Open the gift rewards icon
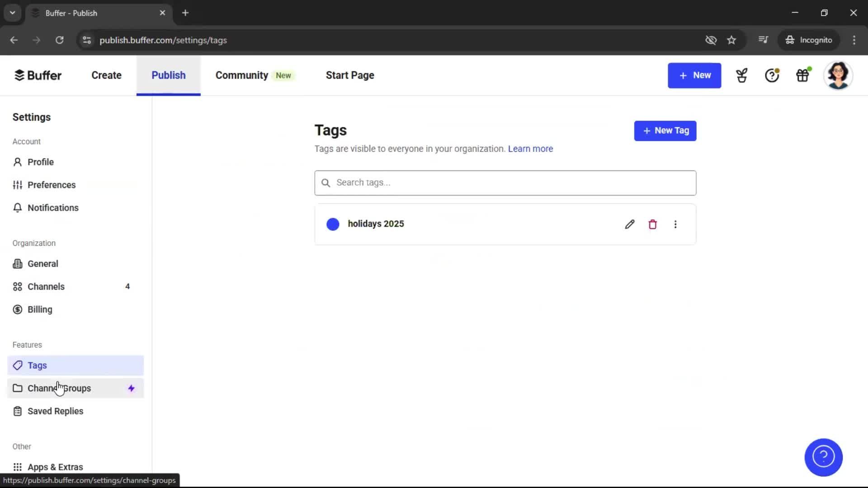The height and width of the screenshot is (488, 868). [x=803, y=75]
